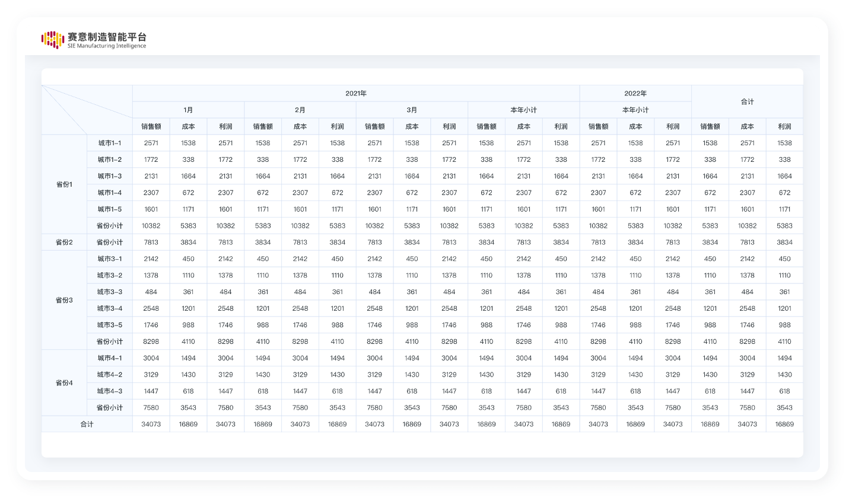Click 利润 column header under 3月
852x504 pixels.
[449, 127]
